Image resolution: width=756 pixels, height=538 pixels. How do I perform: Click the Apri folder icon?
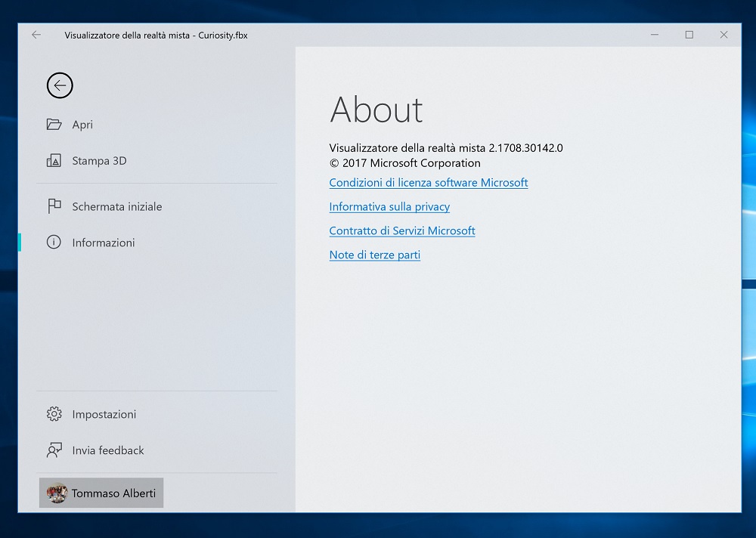[x=54, y=125]
